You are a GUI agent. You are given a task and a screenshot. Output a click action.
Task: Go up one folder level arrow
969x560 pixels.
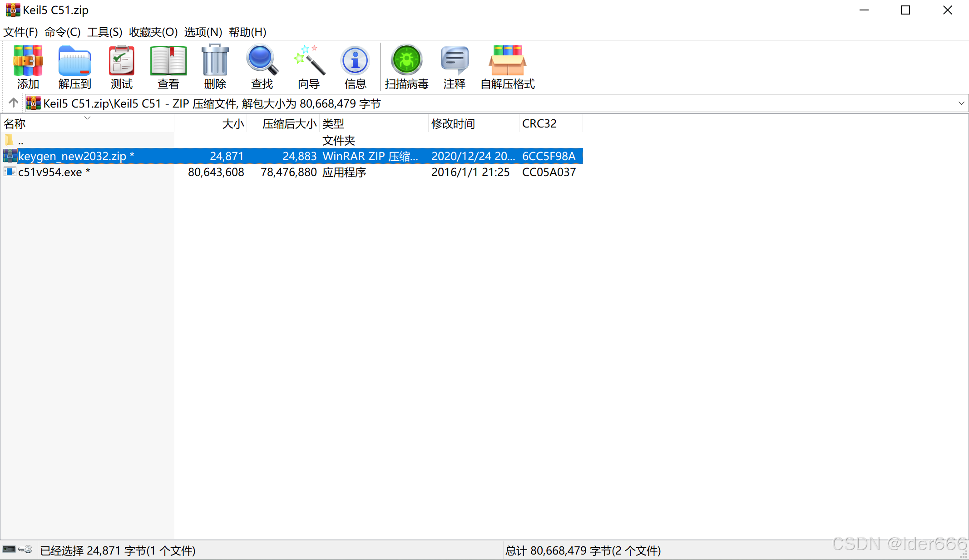pyautogui.click(x=14, y=103)
